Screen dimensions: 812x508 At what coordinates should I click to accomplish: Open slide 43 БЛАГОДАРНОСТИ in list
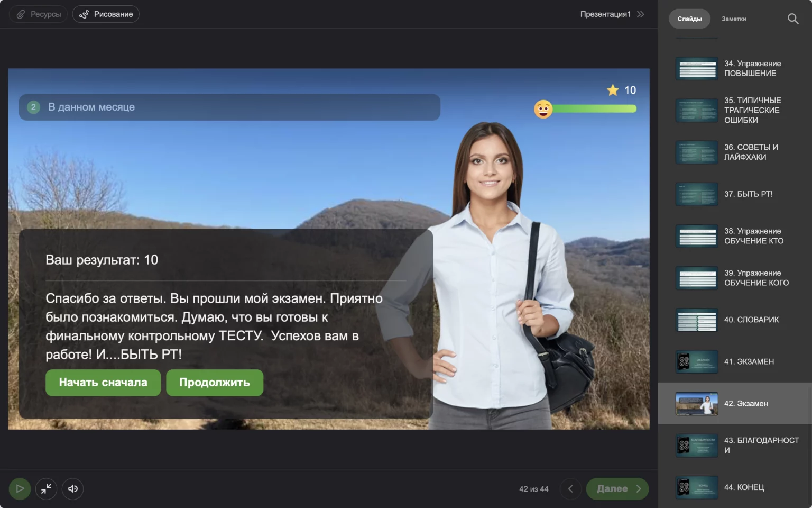pos(735,445)
